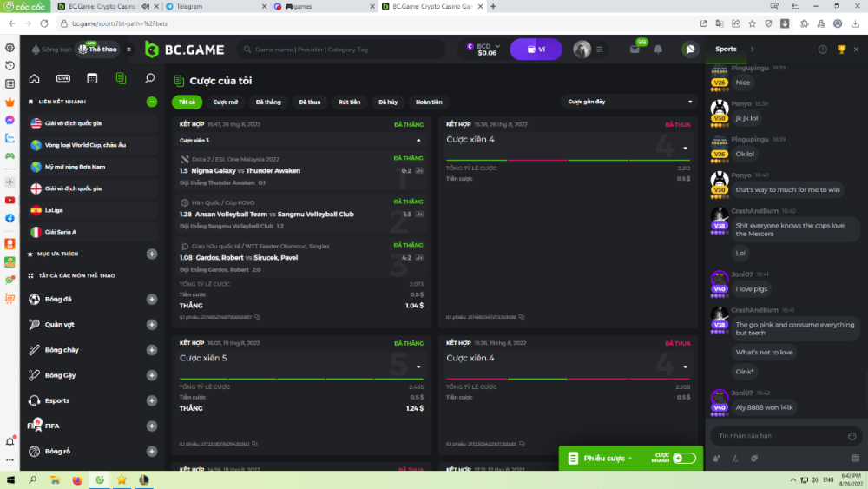Toggle the Cược nhanh quick bet switch
Image resolution: width=868 pixels, height=489 pixels.
pos(683,458)
